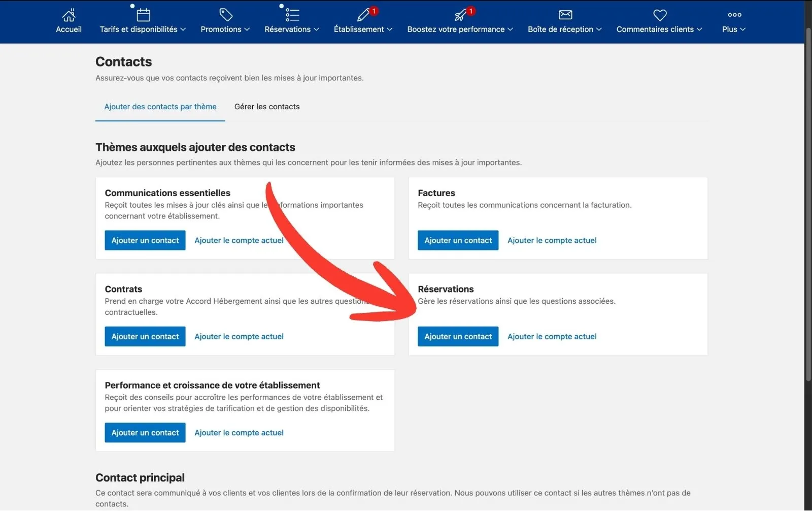Open the Établissement menu label

(359, 29)
